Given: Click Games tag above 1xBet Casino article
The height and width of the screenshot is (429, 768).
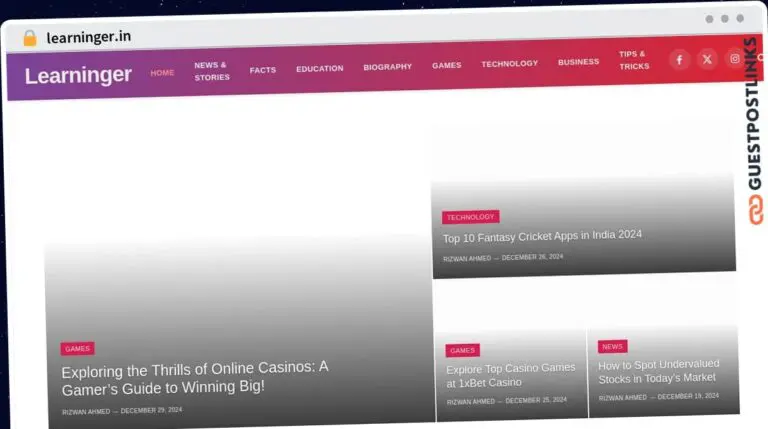Looking at the screenshot, I should (x=462, y=350).
